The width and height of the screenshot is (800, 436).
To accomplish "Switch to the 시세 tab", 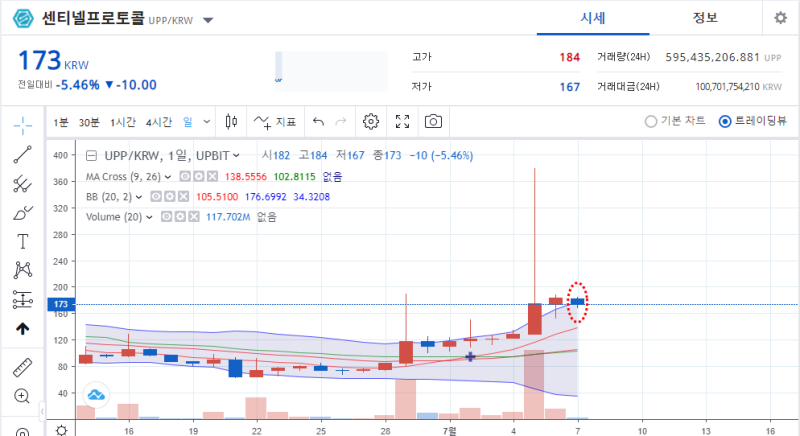I will pos(592,18).
